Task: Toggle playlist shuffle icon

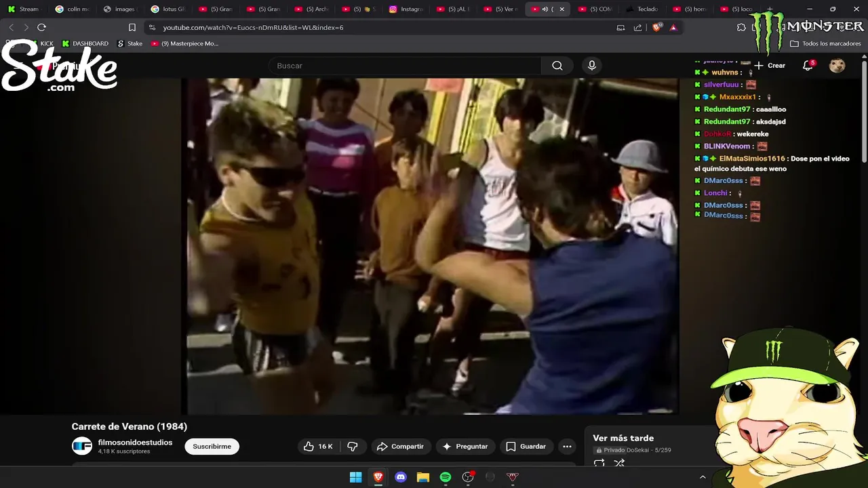Action: 619,463
